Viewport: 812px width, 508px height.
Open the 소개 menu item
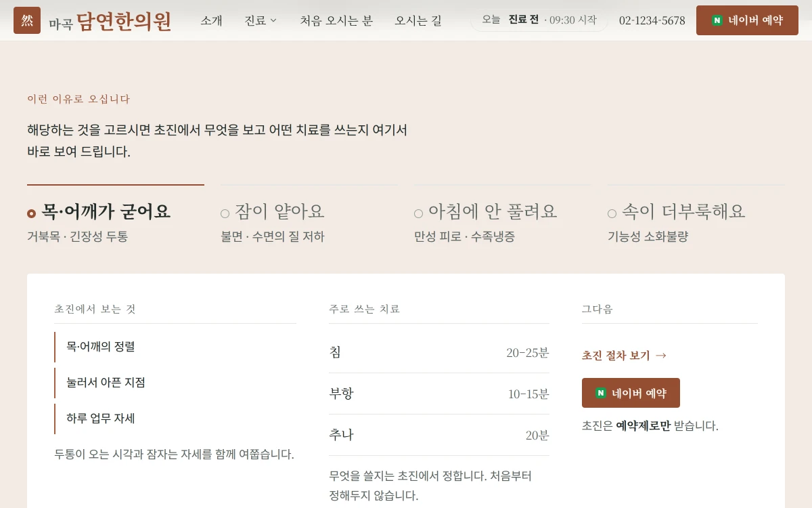(211, 20)
